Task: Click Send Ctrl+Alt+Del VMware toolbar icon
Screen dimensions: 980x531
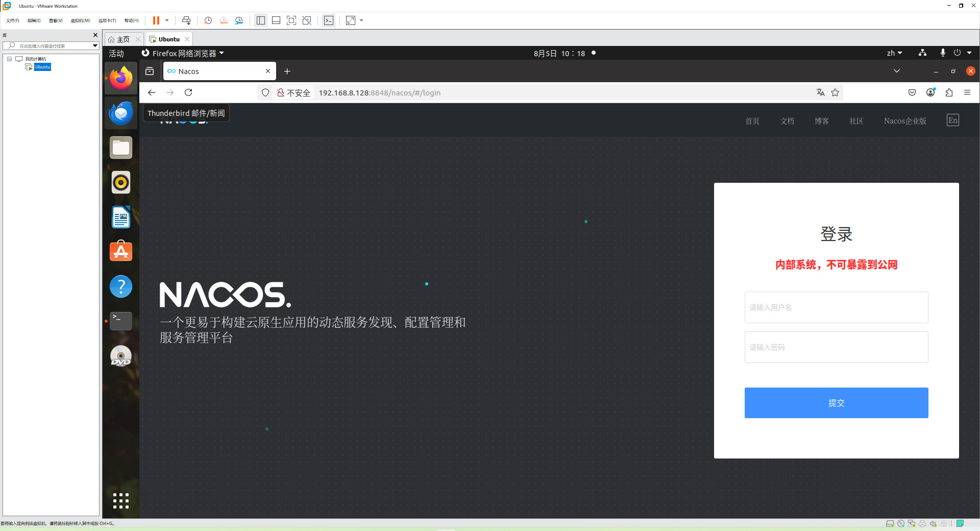Action: coord(186,20)
